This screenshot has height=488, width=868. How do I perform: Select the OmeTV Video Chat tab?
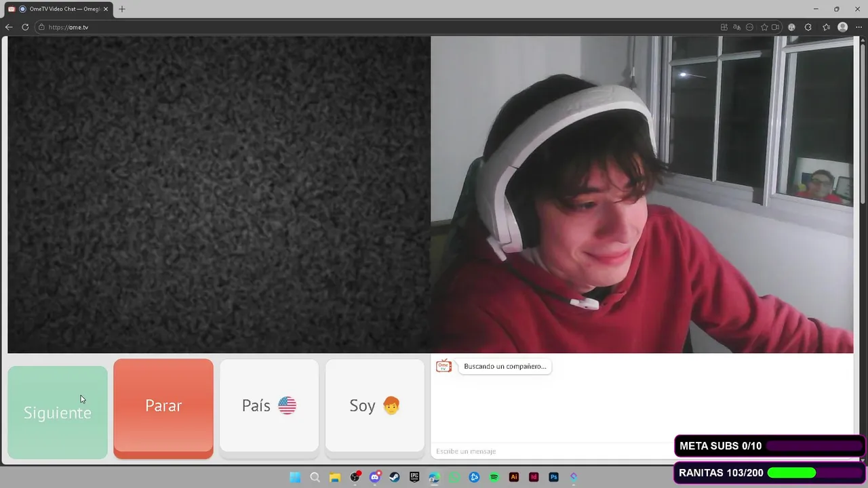pyautogui.click(x=58, y=9)
